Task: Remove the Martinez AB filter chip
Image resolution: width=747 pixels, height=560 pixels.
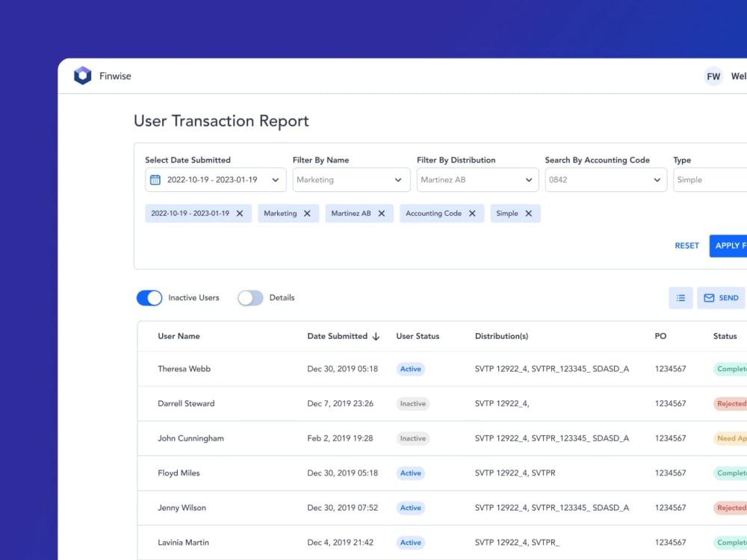Action: click(382, 213)
